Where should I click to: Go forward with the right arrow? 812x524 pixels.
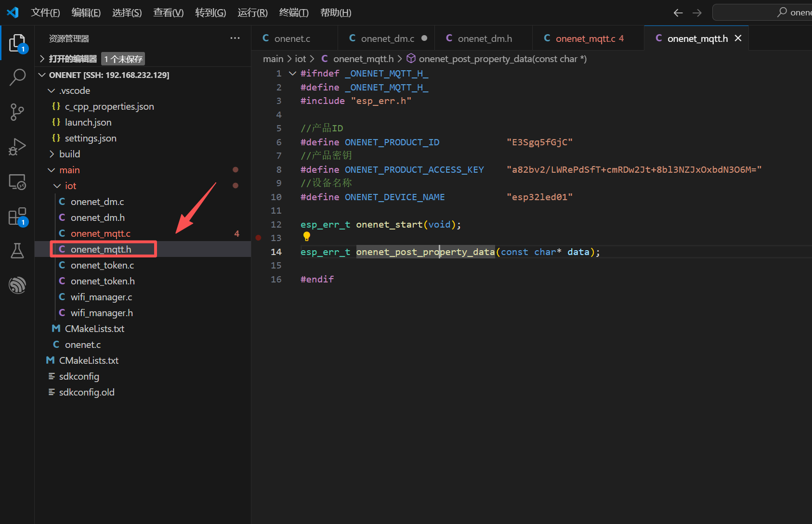click(x=697, y=13)
